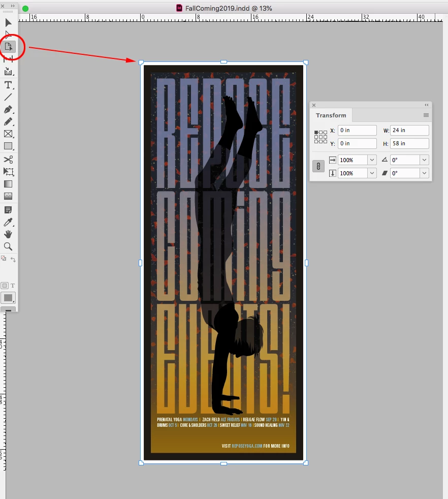Select bottom-right reference point in Transform grid
The height and width of the screenshot is (499, 448).
tap(325, 141)
